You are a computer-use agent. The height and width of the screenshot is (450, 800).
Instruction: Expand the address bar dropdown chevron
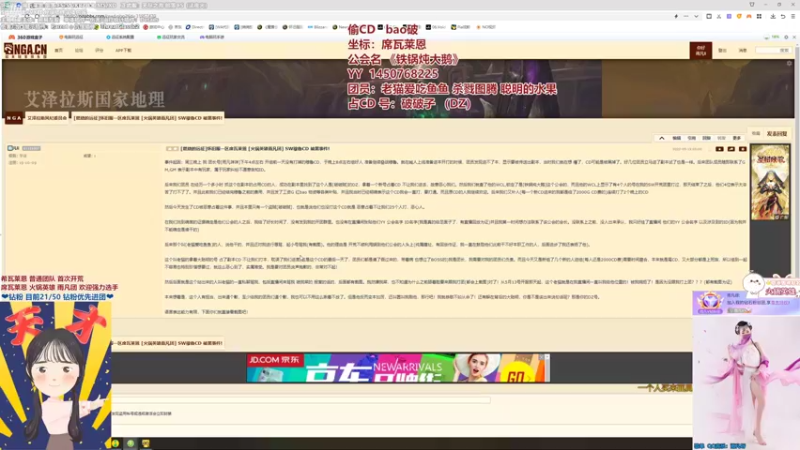[696, 16]
